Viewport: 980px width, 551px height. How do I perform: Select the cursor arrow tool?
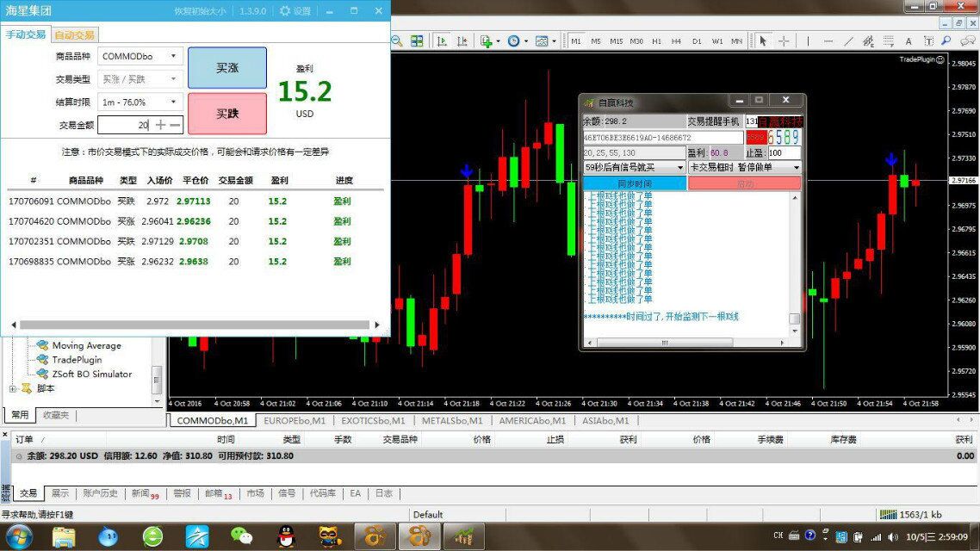[x=762, y=41]
